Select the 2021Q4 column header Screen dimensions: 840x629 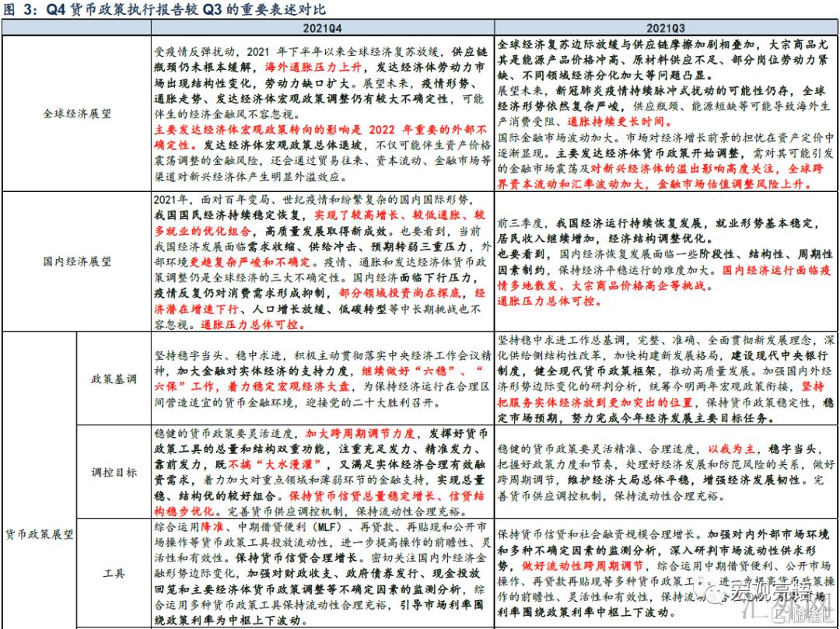321,26
